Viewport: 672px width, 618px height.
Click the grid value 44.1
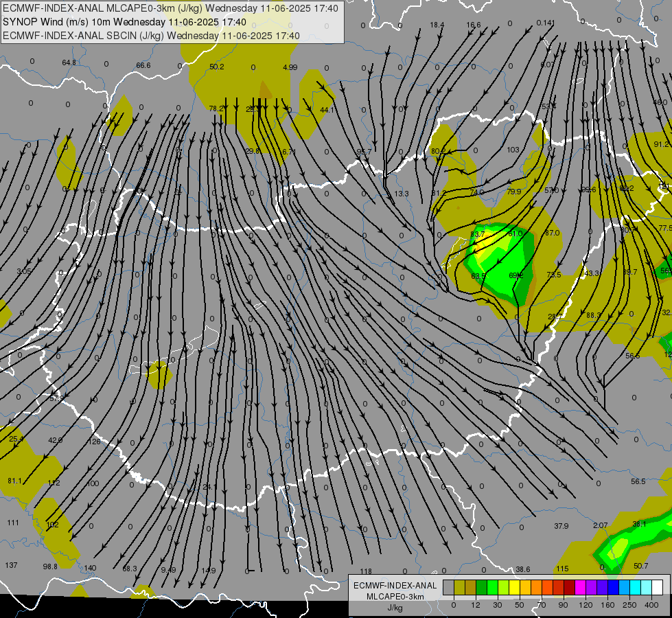[327, 110]
